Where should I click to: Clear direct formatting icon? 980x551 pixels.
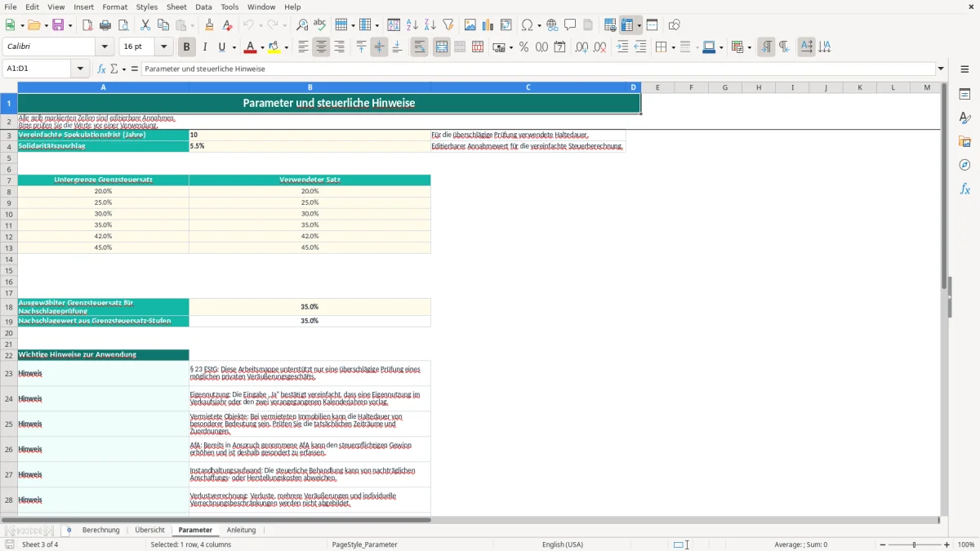(x=228, y=25)
